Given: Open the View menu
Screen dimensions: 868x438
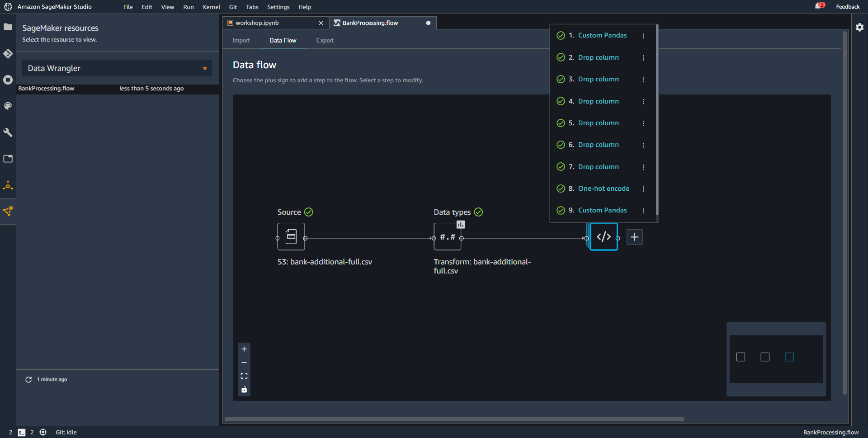Looking at the screenshot, I should pyautogui.click(x=168, y=7).
